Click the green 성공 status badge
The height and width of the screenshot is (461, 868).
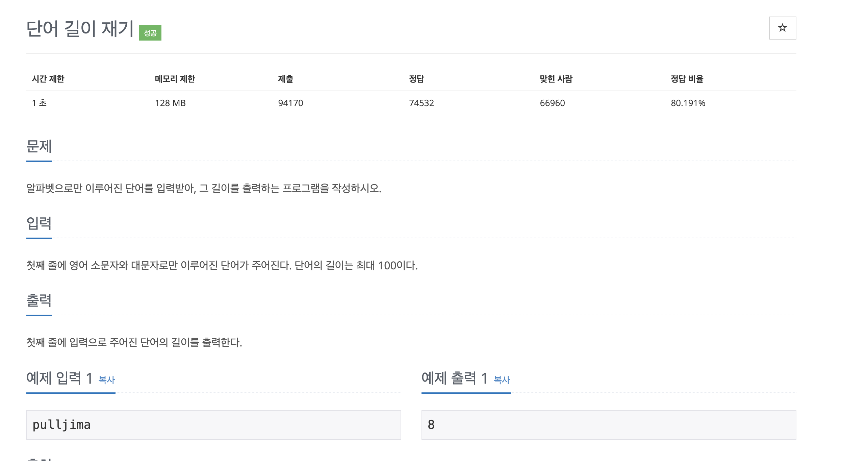(150, 33)
